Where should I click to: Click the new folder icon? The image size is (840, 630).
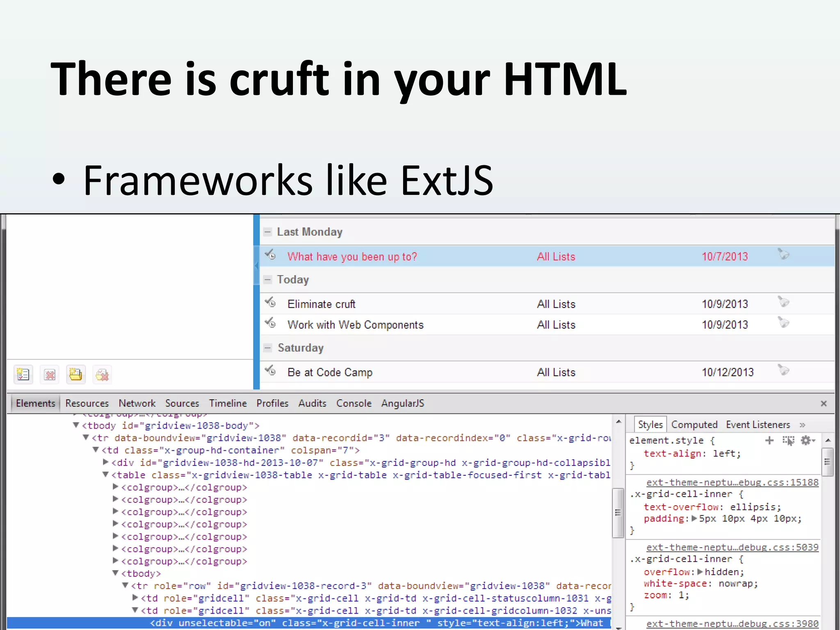[x=76, y=374]
